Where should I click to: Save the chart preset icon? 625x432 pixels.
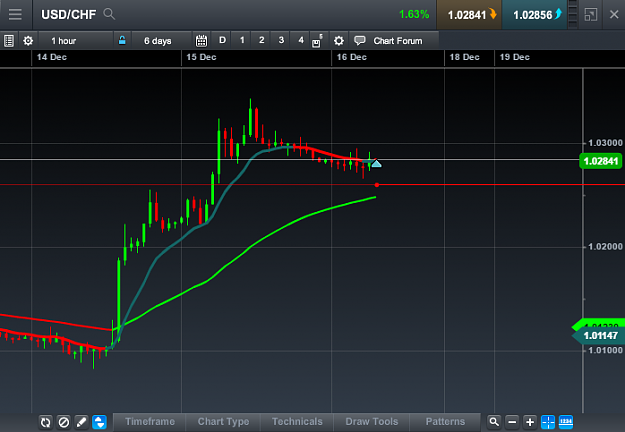pos(317,41)
